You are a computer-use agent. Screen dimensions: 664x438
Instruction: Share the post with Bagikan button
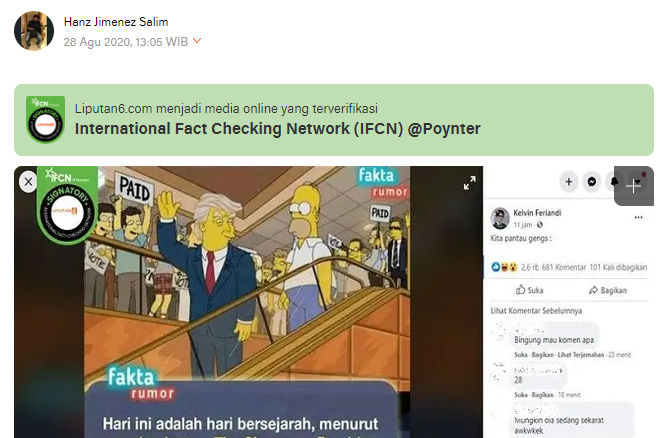coord(608,290)
